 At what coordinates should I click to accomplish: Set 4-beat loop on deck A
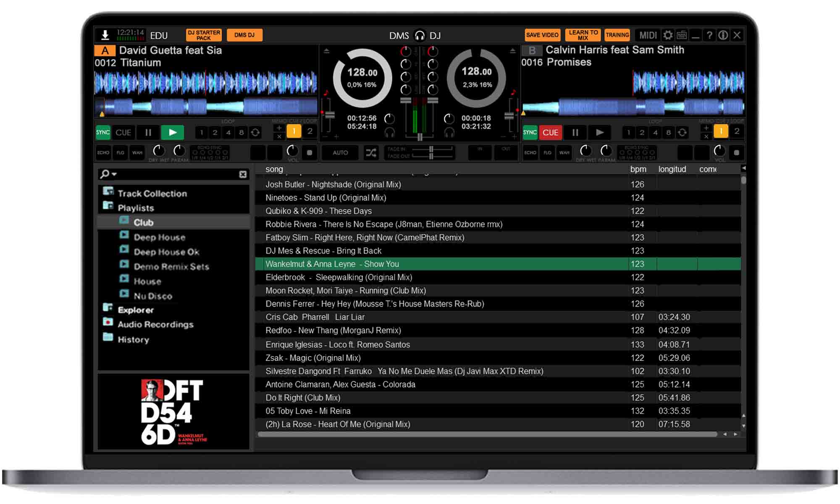click(228, 132)
